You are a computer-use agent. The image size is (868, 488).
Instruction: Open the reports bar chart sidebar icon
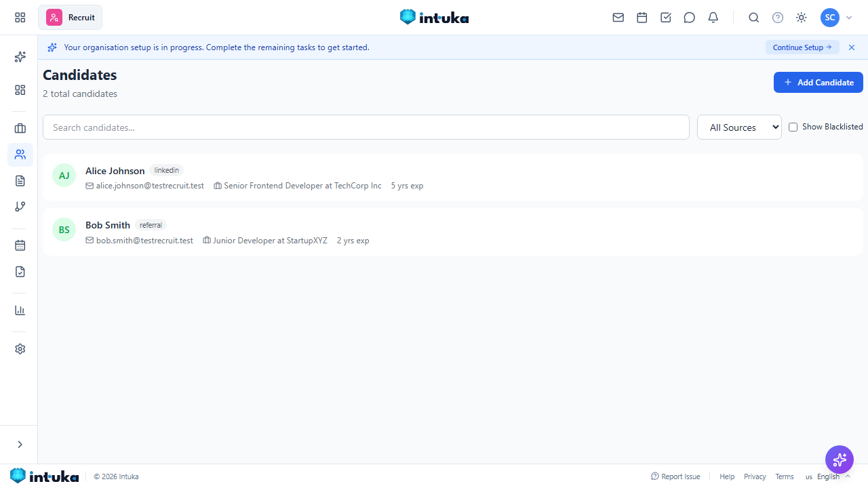pos(20,310)
